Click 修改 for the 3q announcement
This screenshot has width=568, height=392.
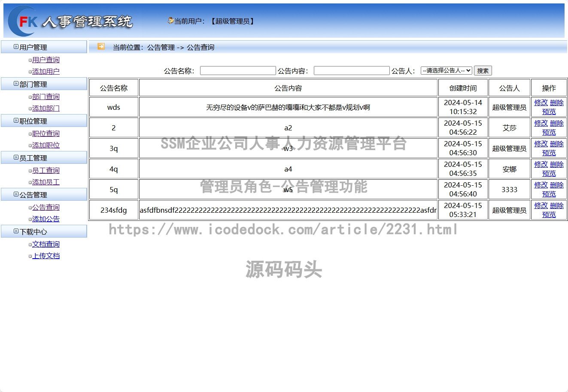click(x=541, y=144)
